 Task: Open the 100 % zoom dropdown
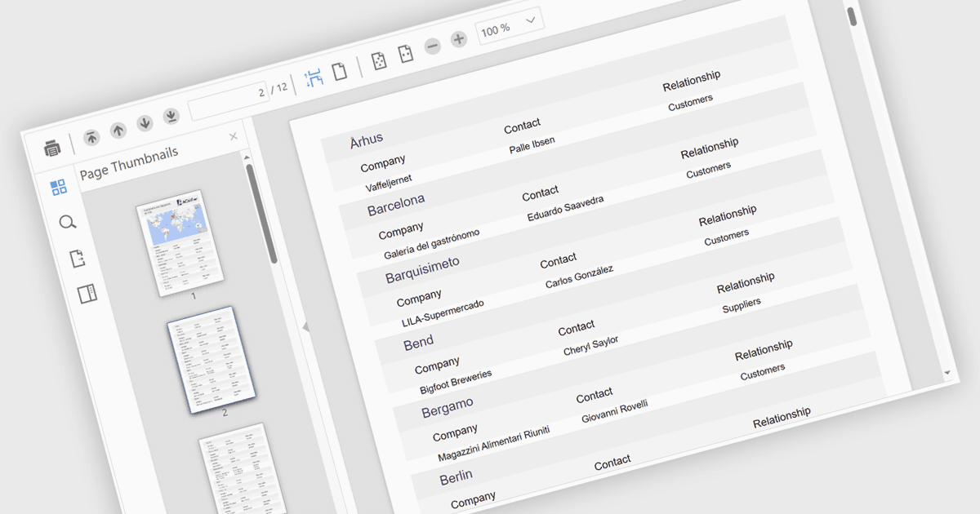pyautogui.click(x=510, y=24)
